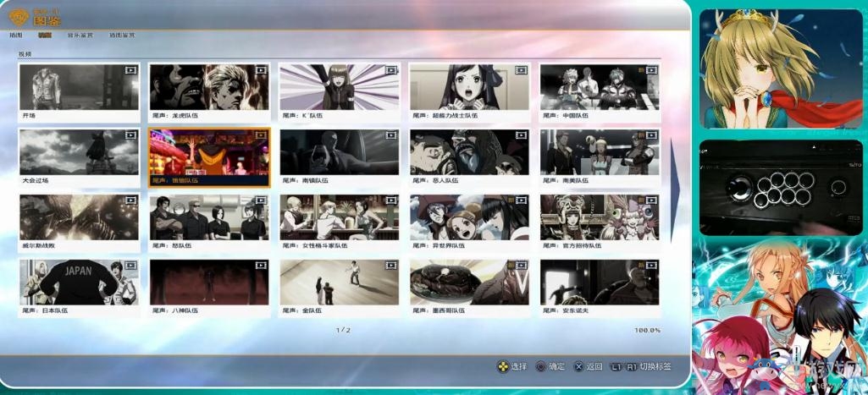Click the orange lion logo beside 图鉴
The image size is (868, 395).
[19, 17]
